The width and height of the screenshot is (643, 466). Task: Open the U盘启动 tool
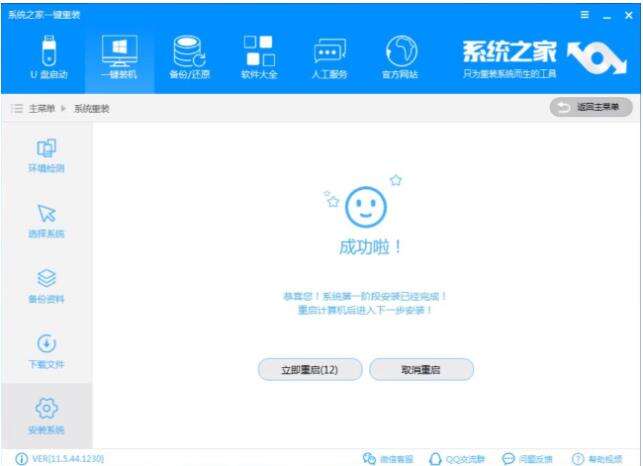[x=49, y=57]
